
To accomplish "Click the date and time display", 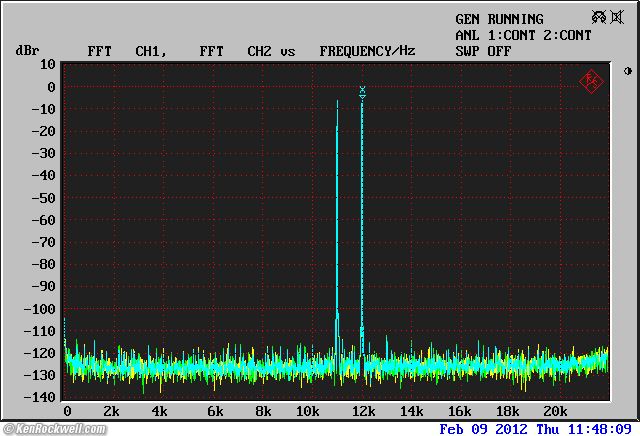I will tap(535, 428).
